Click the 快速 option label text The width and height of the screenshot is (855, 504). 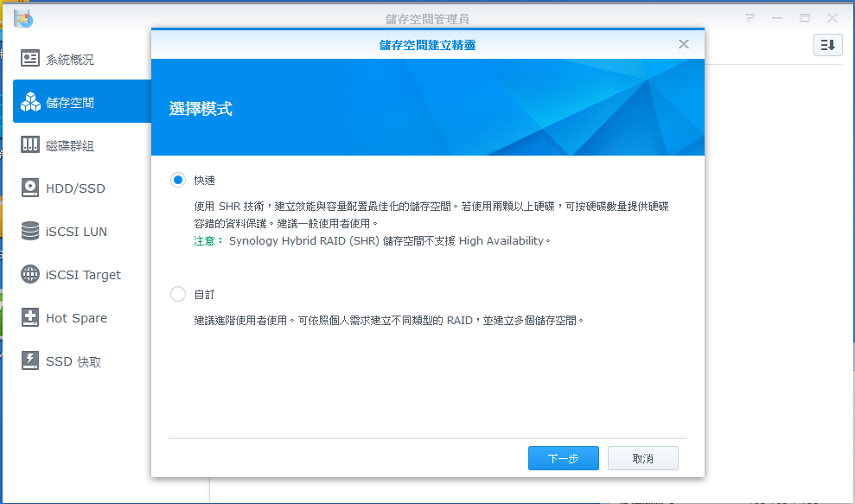click(x=205, y=181)
